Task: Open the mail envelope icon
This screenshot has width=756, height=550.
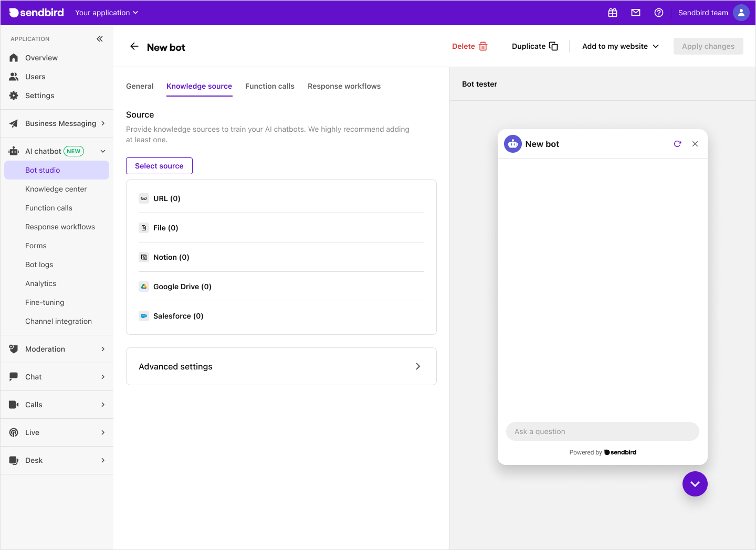Action: coord(636,13)
